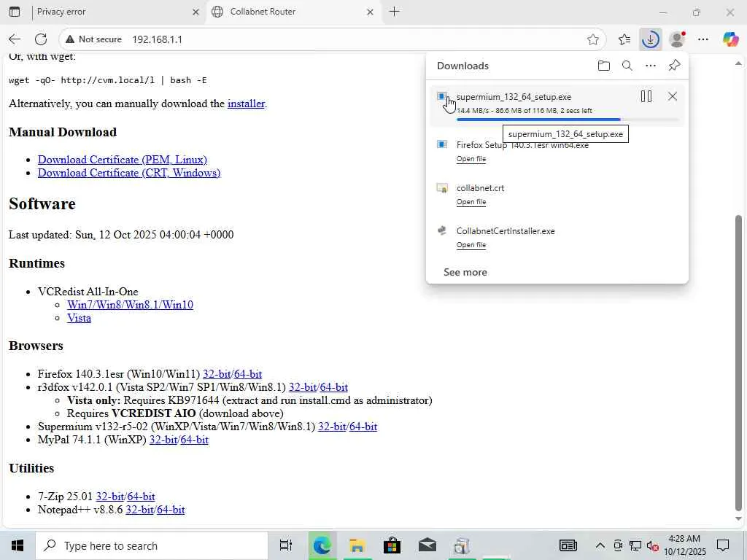Click the installer link
This screenshot has width=747, height=560.
(246, 104)
